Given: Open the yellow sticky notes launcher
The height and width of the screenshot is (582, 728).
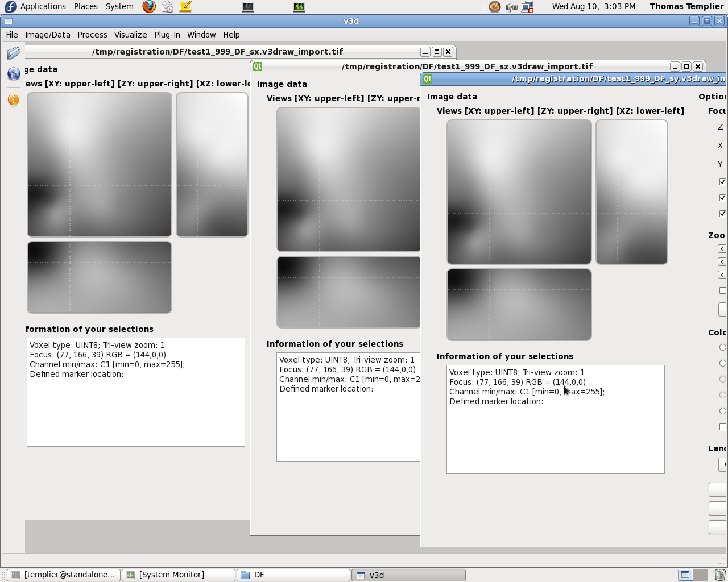Looking at the screenshot, I should (185, 7).
